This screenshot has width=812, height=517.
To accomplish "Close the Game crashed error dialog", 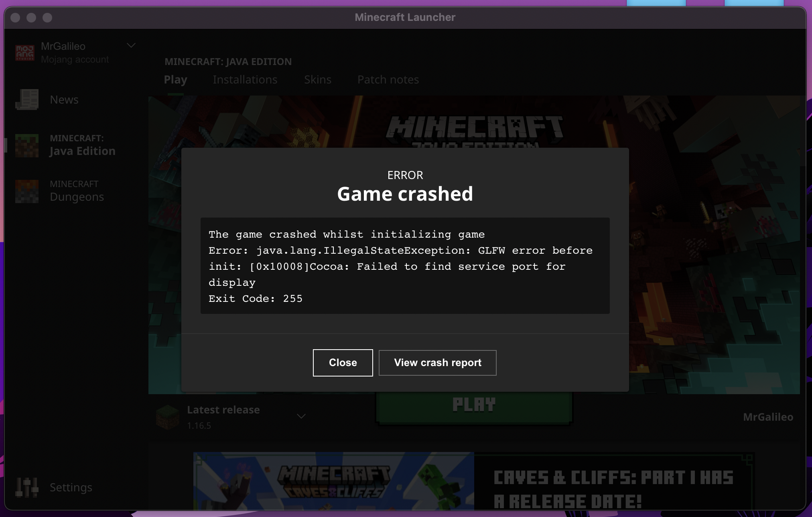I will pyautogui.click(x=343, y=362).
